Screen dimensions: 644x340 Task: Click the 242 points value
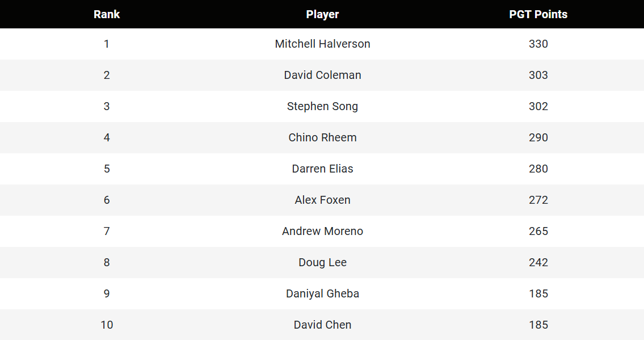pos(538,262)
